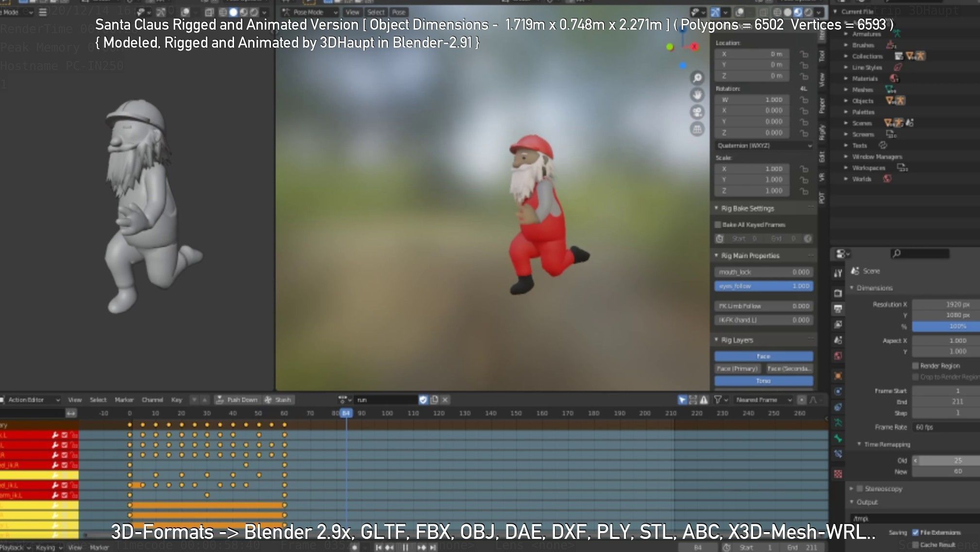Image resolution: width=980 pixels, height=552 pixels.
Task: Toggle only show errors warning icon
Action: pyautogui.click(x=704, y=399)
